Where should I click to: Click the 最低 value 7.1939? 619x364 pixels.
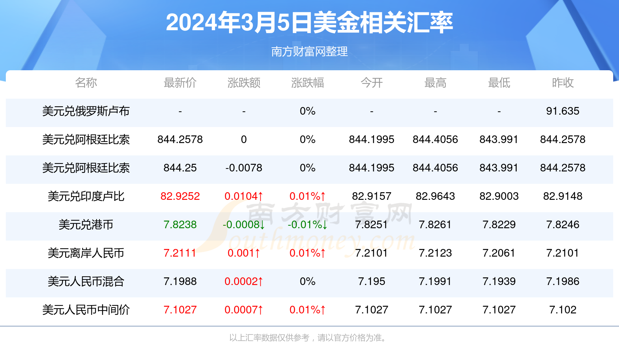499,281
